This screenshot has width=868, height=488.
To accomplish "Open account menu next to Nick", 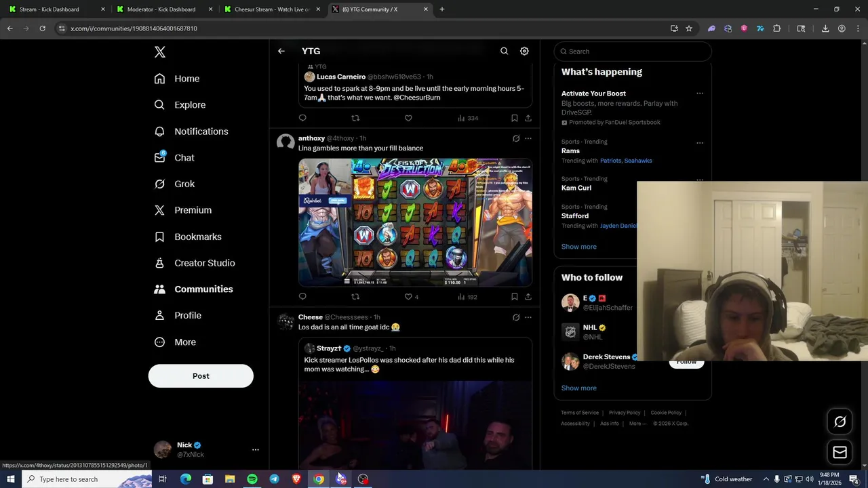I will [x=256, y=449].
